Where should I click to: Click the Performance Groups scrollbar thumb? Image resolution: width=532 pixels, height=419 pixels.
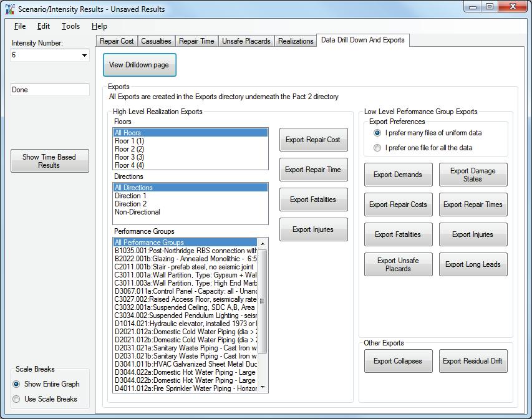pyautogui.click(x=263, y=301)
